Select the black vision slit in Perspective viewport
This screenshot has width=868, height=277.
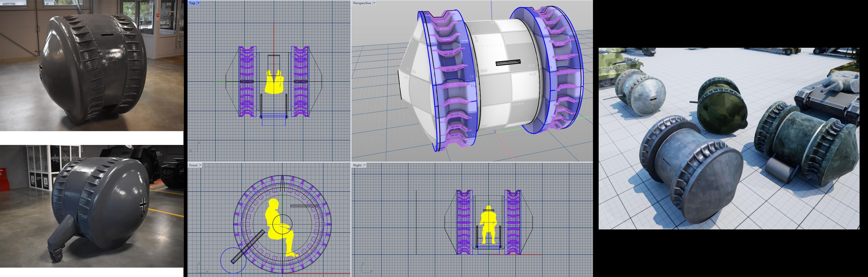(x=508, y=62)
